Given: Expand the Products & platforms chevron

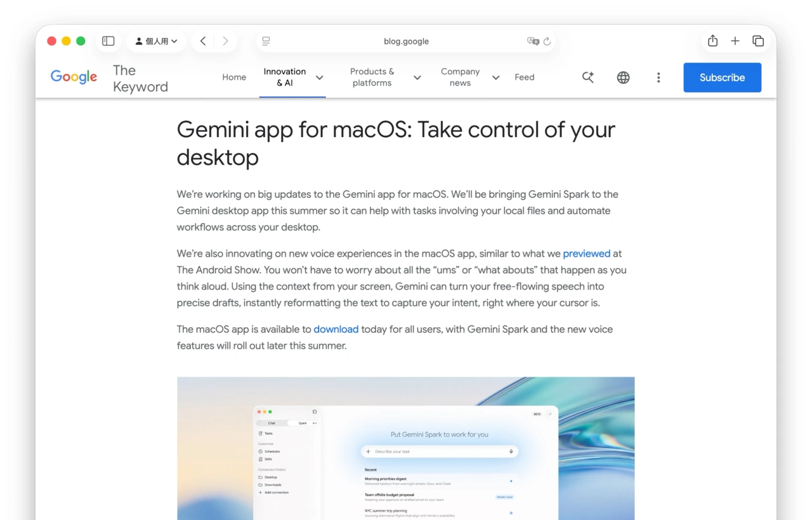Looking at the screenshot, I should coord(417,77).
